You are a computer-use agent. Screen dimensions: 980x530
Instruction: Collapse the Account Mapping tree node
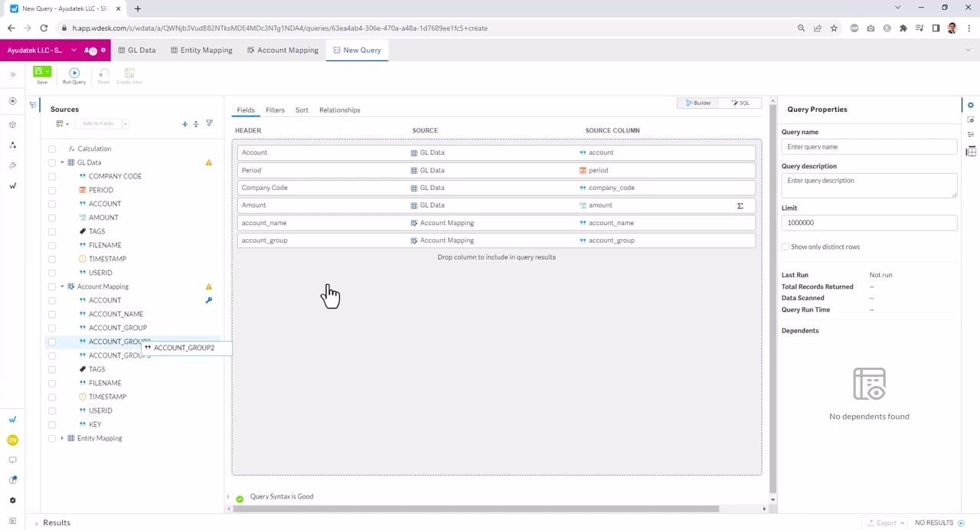click(x=62, y=286)
